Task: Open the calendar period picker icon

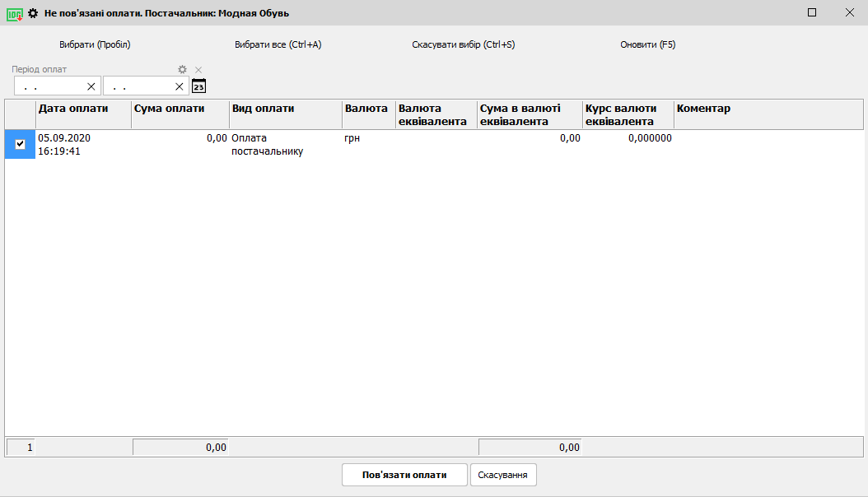Action: click(x=198, y=86)
